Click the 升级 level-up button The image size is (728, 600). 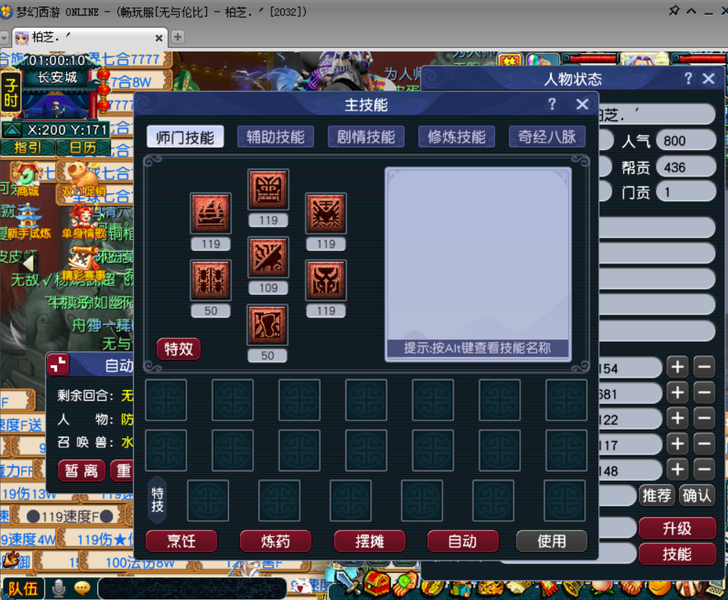pyautogui.click(x=677, y=528)
